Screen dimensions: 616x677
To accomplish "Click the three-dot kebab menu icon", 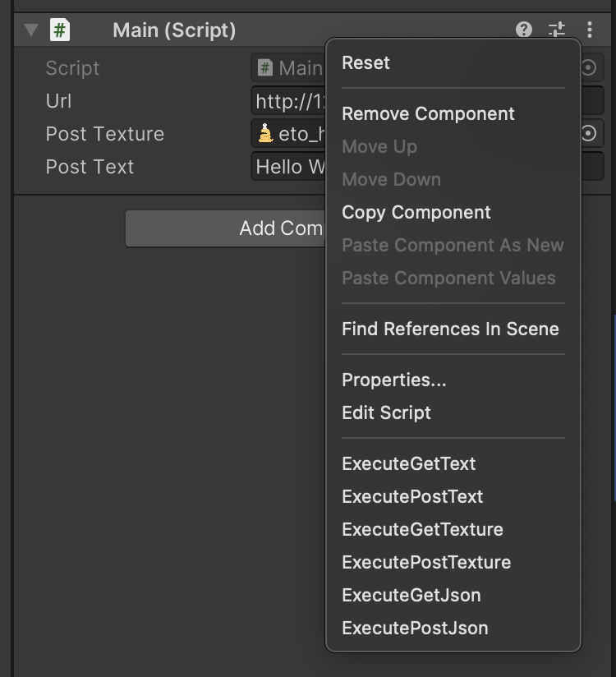I will (x=590, y=30).
